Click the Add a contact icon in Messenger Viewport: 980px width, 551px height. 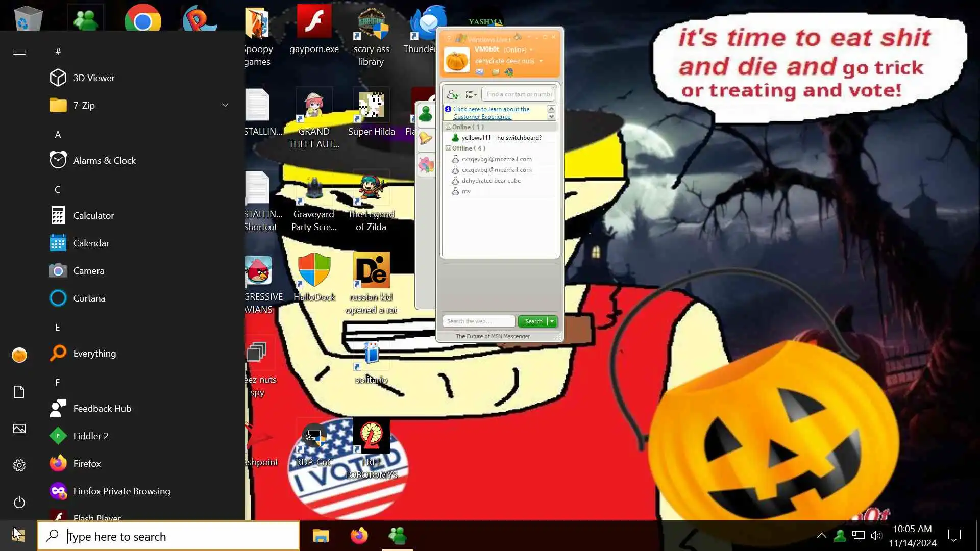tap(452, 94)
